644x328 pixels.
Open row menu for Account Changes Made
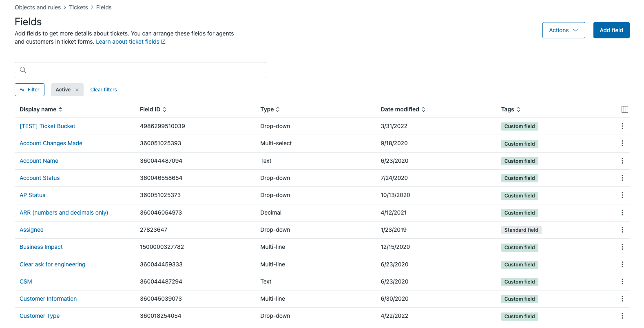tap(622, 143)
